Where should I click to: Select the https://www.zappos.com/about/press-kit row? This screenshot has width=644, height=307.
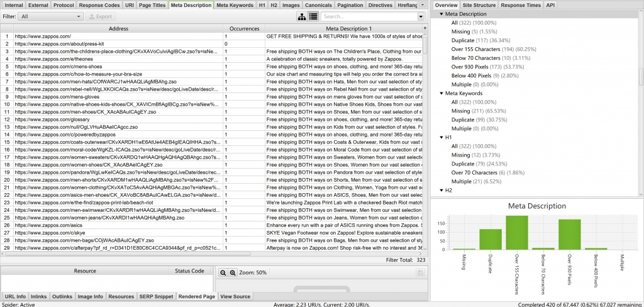(211, 43)
